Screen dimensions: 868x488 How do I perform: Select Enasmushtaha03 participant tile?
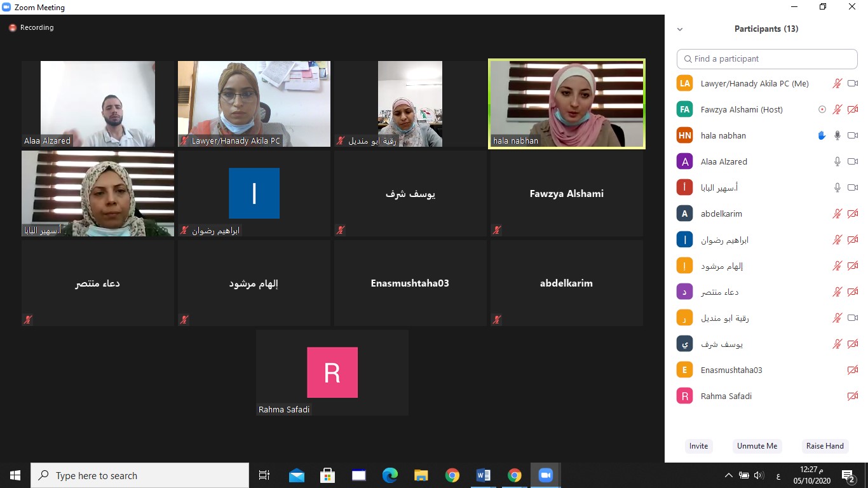coord(410,283)
